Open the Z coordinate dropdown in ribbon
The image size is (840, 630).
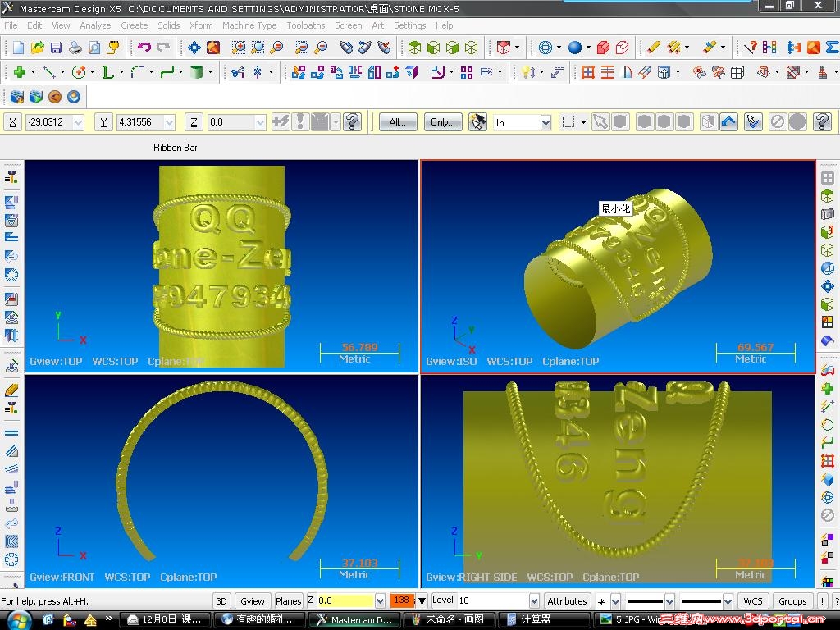[260, 123]
